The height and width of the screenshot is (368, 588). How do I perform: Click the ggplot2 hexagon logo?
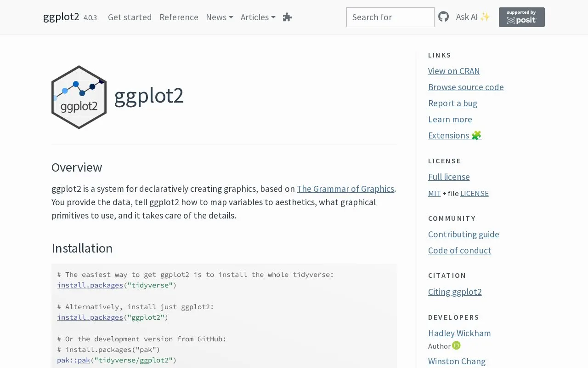79,97
